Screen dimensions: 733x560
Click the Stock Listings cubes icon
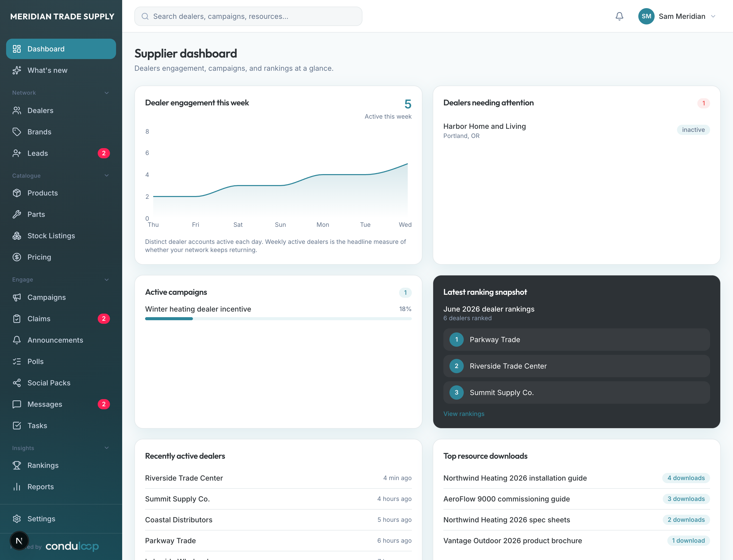point(17,236)
